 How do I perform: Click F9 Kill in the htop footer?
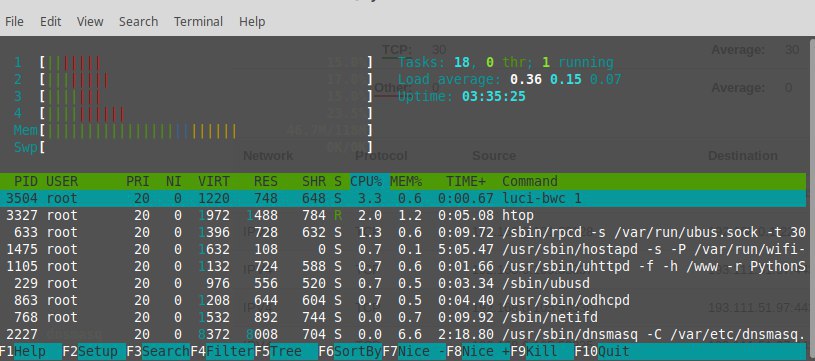(x=542, y=352)
